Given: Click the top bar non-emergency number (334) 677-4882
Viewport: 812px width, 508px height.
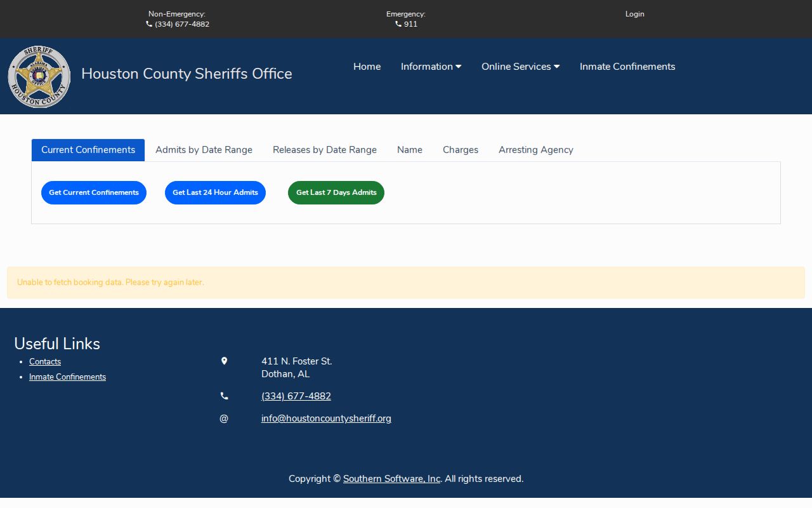Looking at the screenshot, I should tap(182, 24).
